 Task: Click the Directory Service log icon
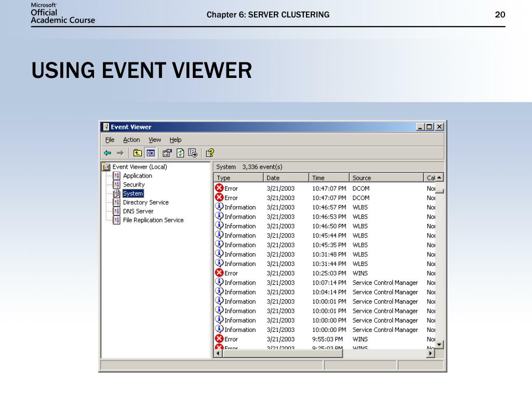[x=116, y=202]
